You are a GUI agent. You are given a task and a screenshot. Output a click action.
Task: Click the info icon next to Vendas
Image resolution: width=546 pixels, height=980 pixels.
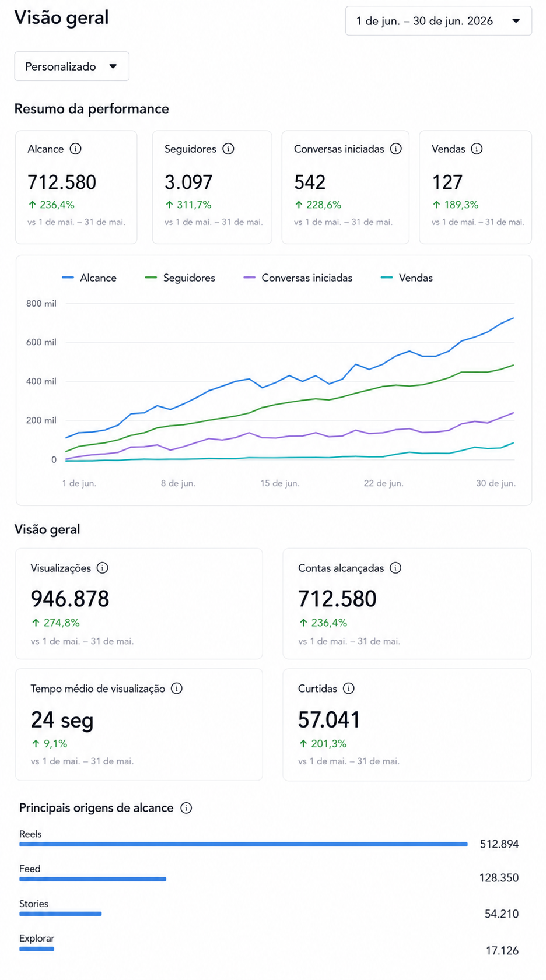click(x=477, y=149)
